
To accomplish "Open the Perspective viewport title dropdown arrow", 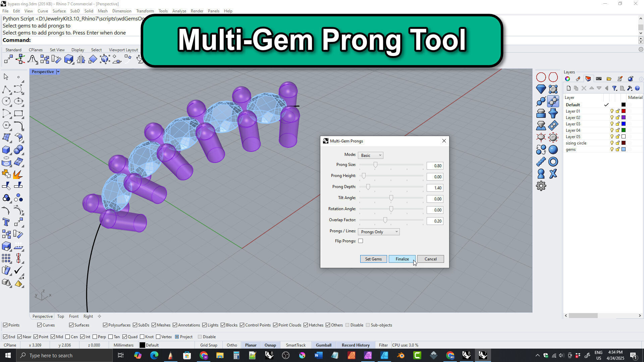I will tap(58, 72).
